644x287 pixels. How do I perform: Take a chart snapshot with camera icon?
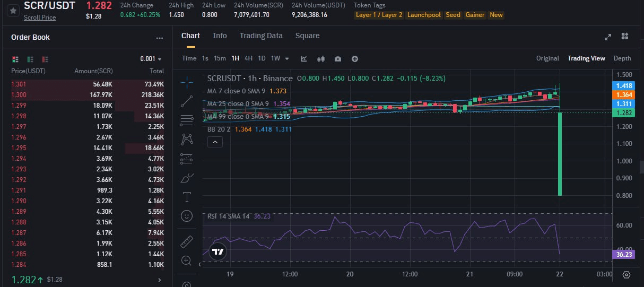338,59
